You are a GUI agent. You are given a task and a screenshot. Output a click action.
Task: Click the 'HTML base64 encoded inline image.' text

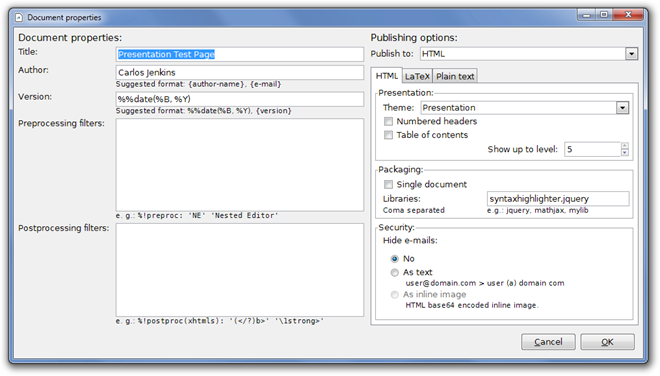472,305
